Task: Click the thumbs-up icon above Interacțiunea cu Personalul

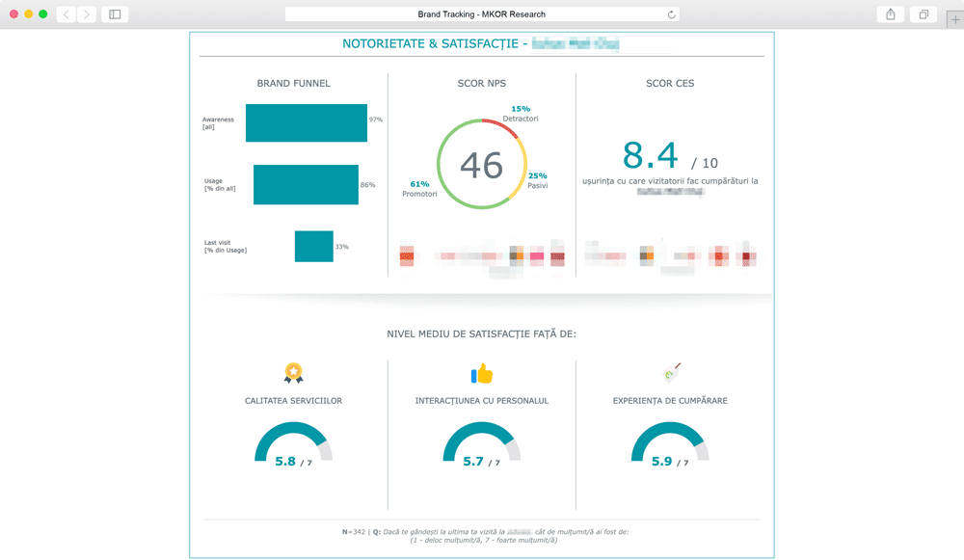Action: [x=482, y=373]
